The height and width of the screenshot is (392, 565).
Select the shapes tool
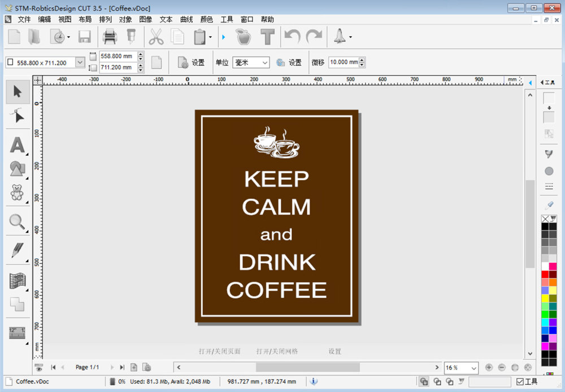click(18, 169)
